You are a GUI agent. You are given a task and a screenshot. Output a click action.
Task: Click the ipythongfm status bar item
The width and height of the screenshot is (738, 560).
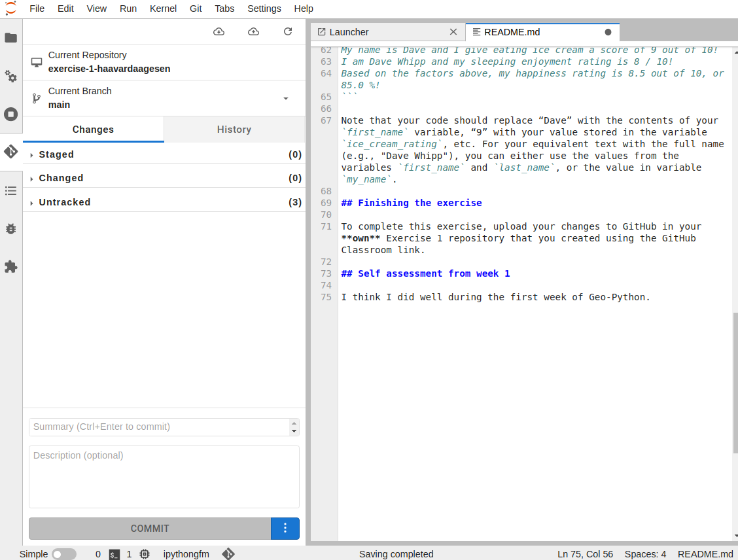[186, 554]
